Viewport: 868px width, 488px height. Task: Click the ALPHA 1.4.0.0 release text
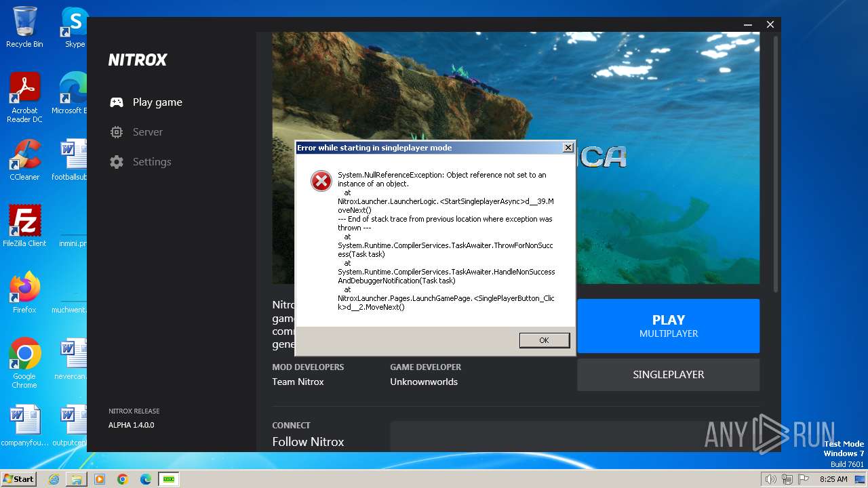(132, 425)
